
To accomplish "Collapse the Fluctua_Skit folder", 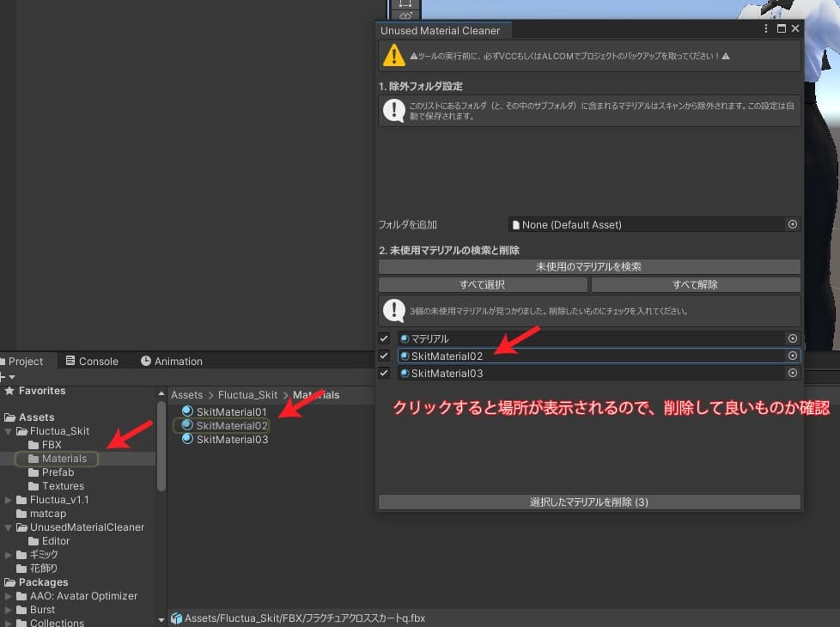I will pos(9,431).
